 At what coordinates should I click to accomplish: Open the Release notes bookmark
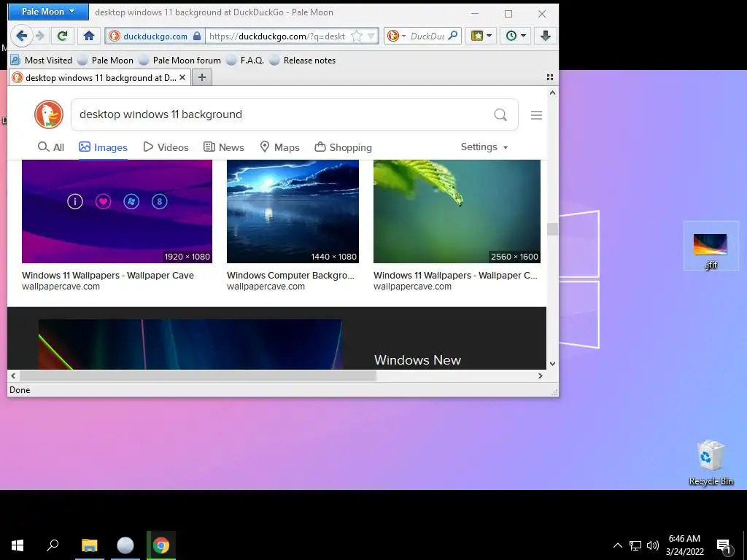[x=303, y=61]
